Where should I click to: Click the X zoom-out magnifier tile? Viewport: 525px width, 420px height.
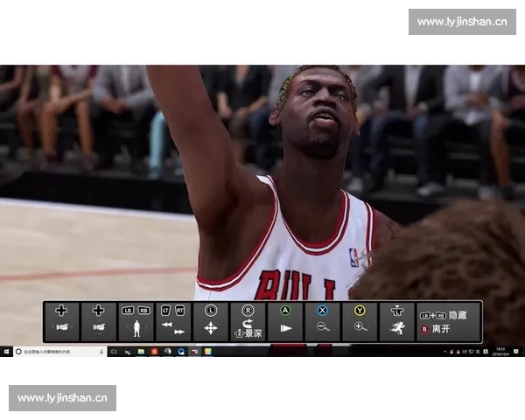(322, 321)
